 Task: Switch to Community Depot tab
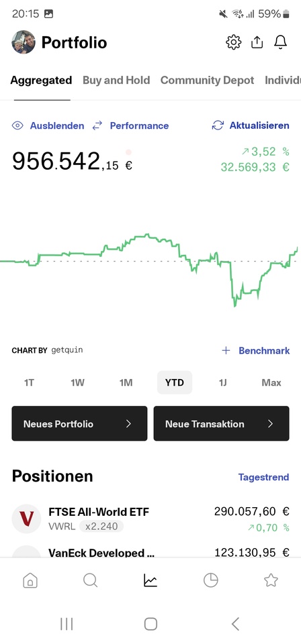pos(207,80)
